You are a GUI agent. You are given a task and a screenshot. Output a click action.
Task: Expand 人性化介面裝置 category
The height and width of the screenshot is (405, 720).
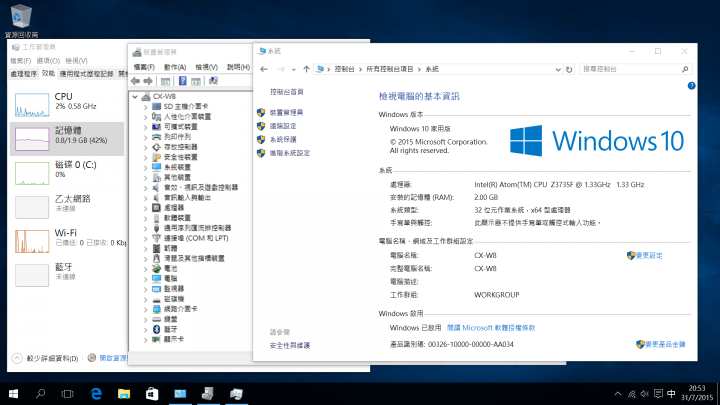pyautogui.click(x=145, y=117)
